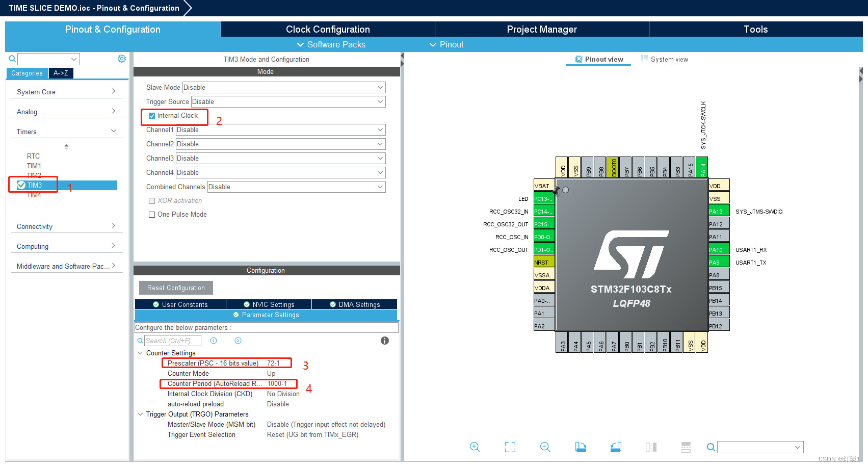This screenshot has width=868, height=467.
Task: Click the BOOT0 pin on the chip
Action: 613,167
